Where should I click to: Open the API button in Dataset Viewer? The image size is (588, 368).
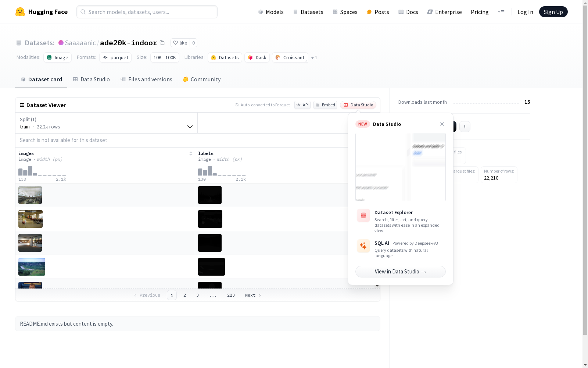tap(302, 105)
